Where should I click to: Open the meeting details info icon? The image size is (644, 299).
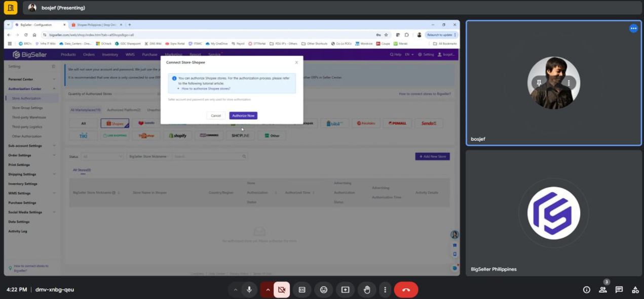(586, 290)
